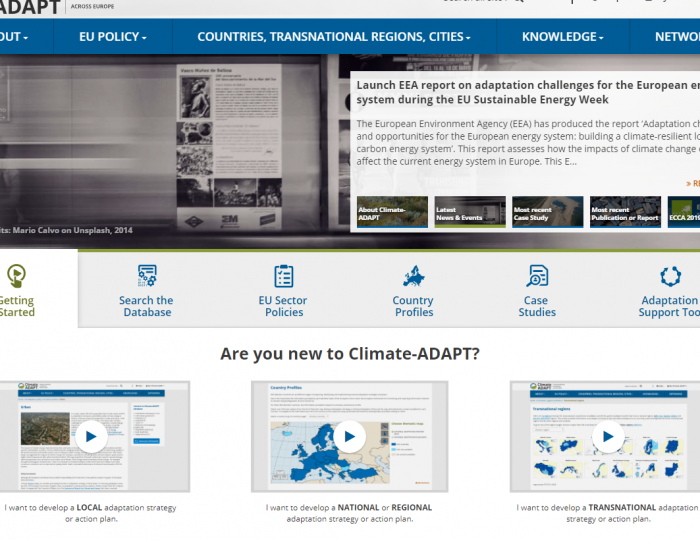
Task: Open the EU Sector Policies link
Action: 283,306
